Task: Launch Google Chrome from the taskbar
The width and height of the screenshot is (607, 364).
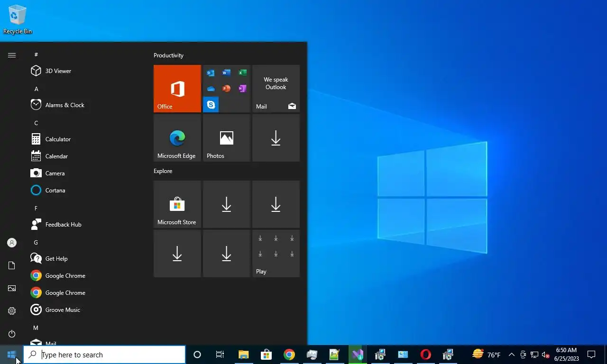Action: (289, 355)
